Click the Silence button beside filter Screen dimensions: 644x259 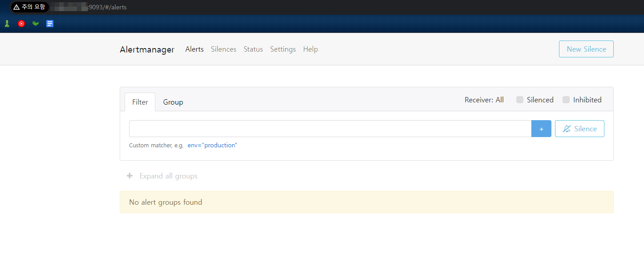(579, 129)
